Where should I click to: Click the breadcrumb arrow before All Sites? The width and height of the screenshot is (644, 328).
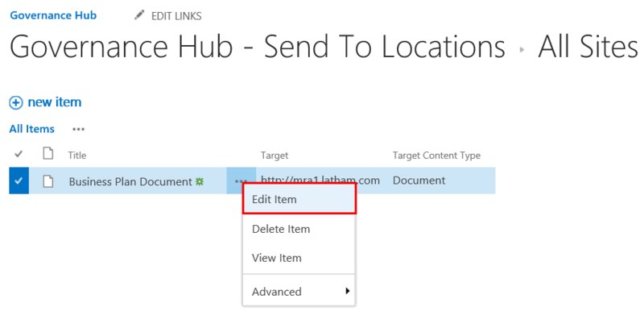522,49
